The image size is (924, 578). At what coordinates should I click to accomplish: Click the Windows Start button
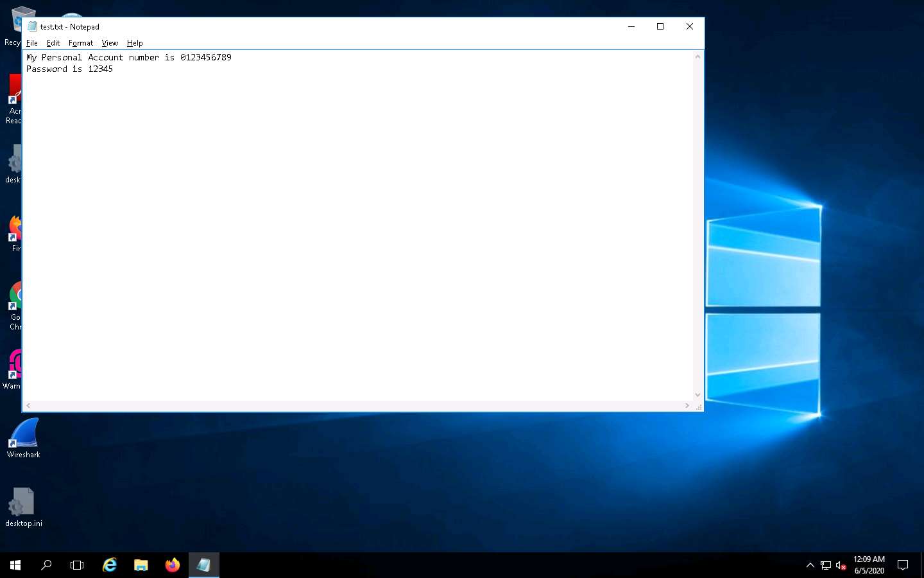click(x=15, y=565)
